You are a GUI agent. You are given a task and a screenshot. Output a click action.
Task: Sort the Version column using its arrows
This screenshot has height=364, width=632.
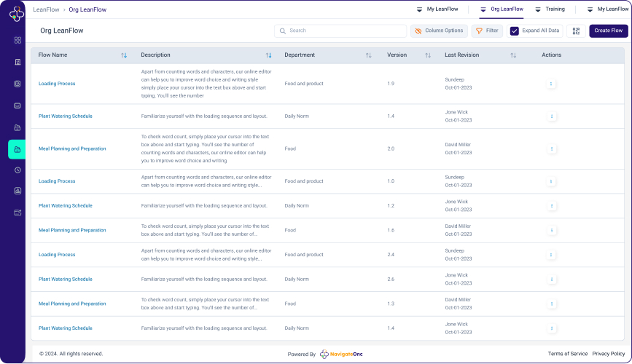[x=428, y=55]
